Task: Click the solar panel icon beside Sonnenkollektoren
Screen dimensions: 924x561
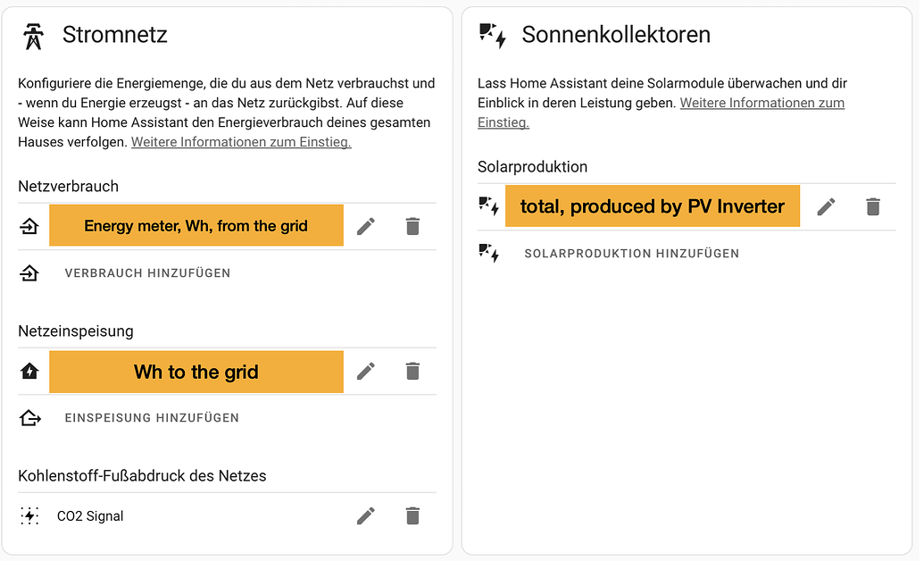Action: click(492, 36)
